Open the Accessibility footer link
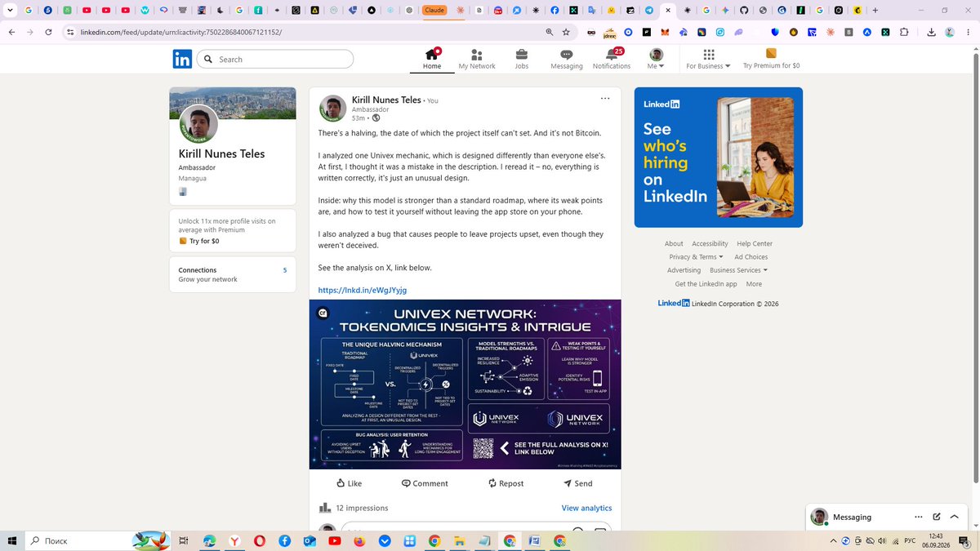This screenshot has width=980, height=551. tap(710, 243)
